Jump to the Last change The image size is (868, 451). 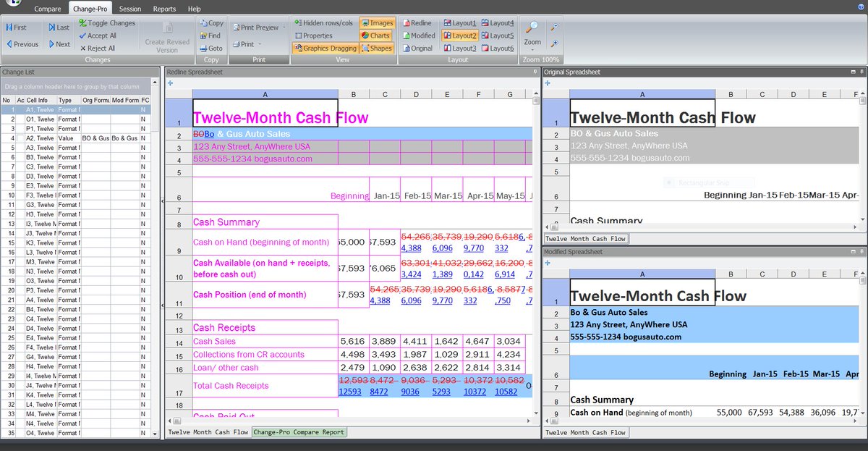coord(59,27)
